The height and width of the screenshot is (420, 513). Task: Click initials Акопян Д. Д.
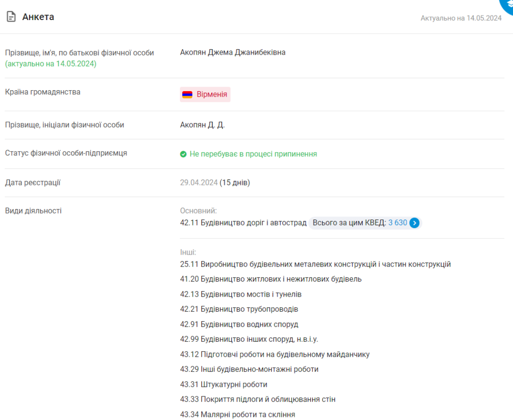[202, 125]
